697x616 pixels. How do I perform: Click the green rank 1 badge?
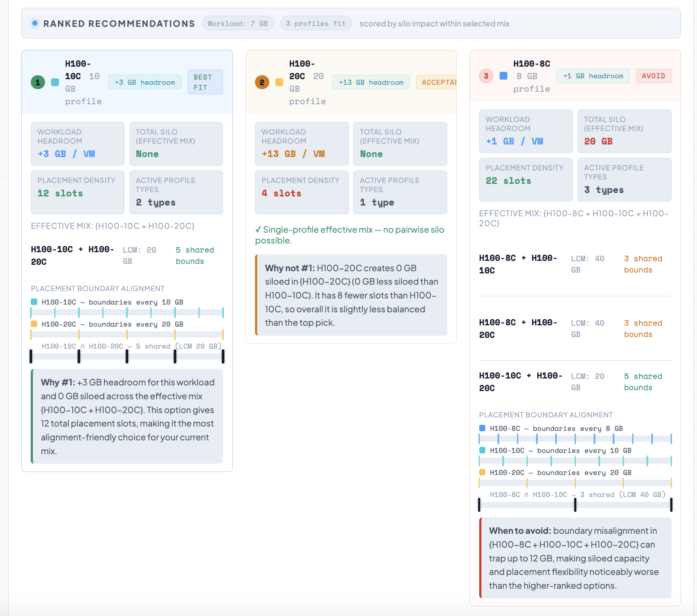point(38,82)
